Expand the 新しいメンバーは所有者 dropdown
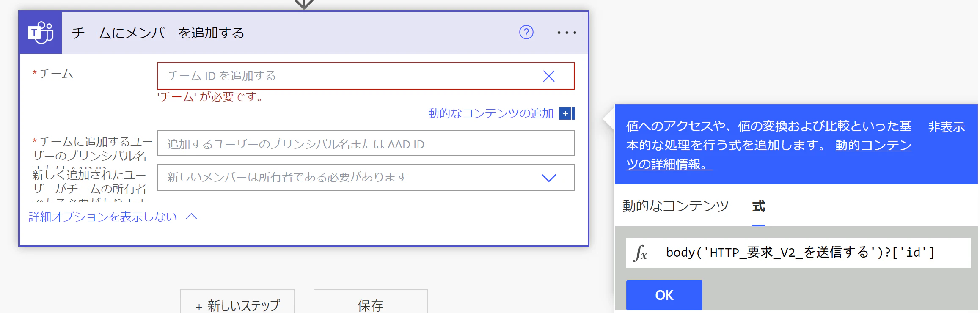The image size is (980, 313). pos(549,178)
